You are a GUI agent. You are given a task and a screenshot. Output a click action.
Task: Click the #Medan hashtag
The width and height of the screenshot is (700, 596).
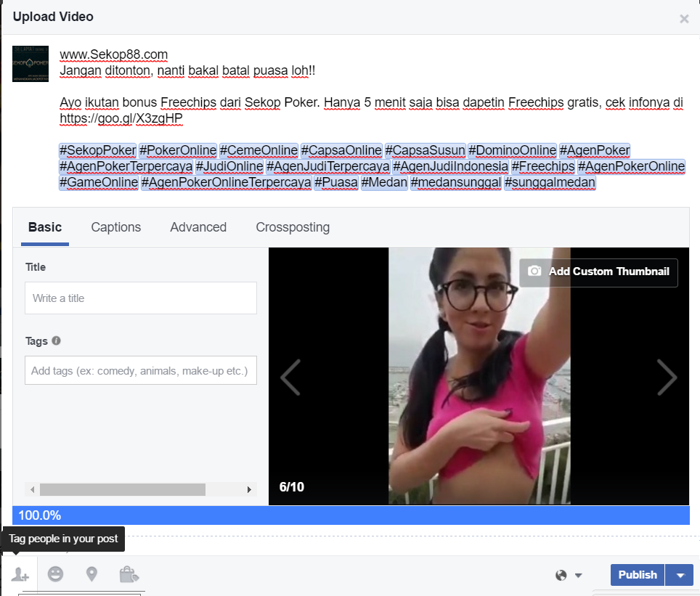(384, 183)
